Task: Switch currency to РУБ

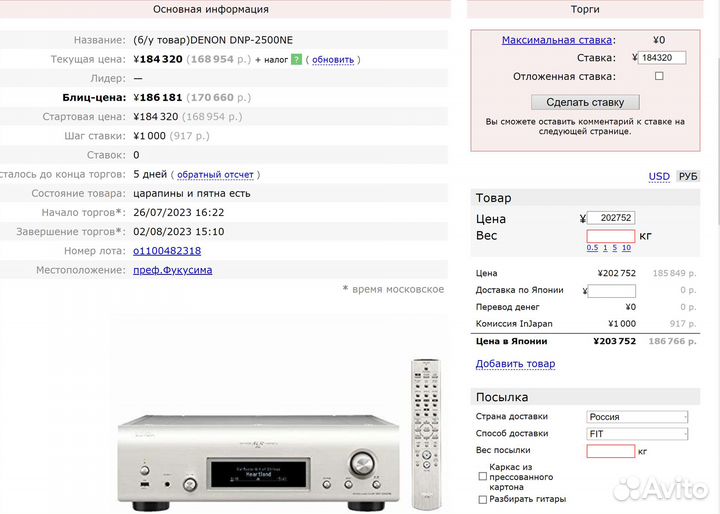Action: [688, 176]
